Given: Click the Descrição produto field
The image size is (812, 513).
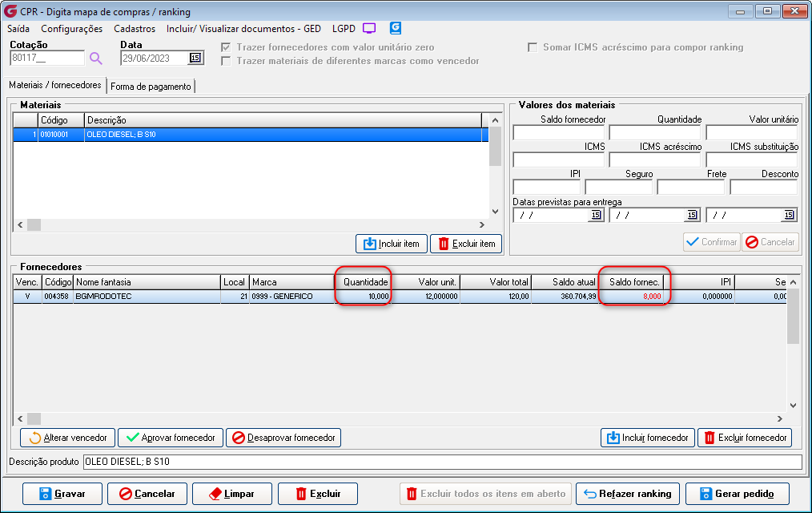Looking at the screenshot, I should coord(443,462).
